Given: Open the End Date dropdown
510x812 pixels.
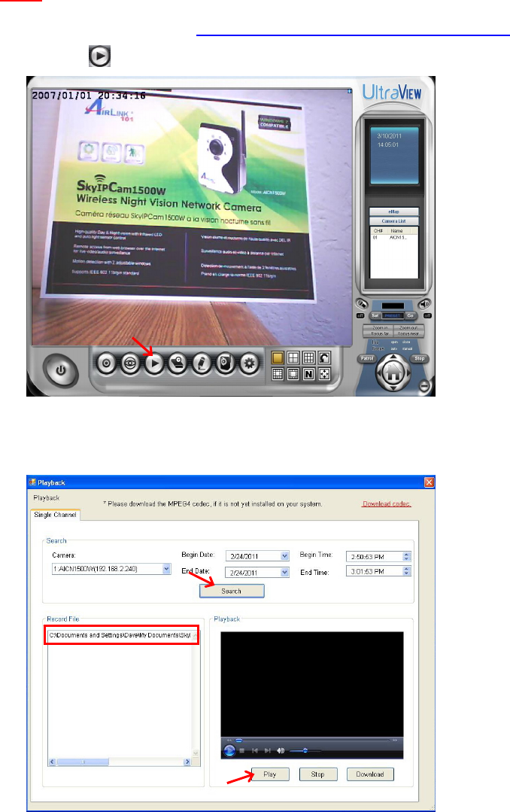Looking at the screenshot, I should [285, 572].
